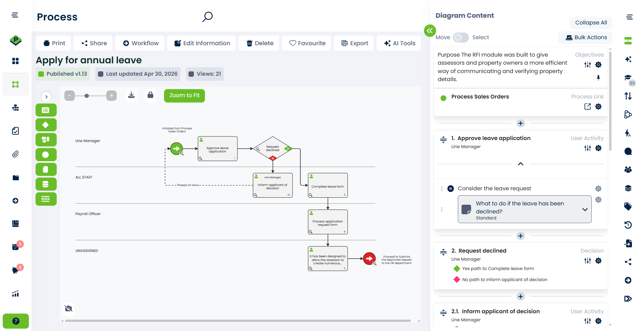Select the diamond decision shape tool
The image size is (644, 331).
click(46, 125)
